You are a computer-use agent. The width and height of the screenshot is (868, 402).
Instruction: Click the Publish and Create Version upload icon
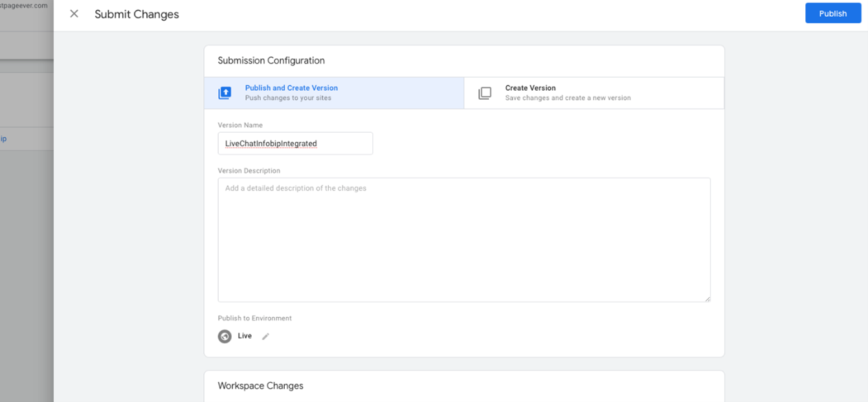point(225,93)
